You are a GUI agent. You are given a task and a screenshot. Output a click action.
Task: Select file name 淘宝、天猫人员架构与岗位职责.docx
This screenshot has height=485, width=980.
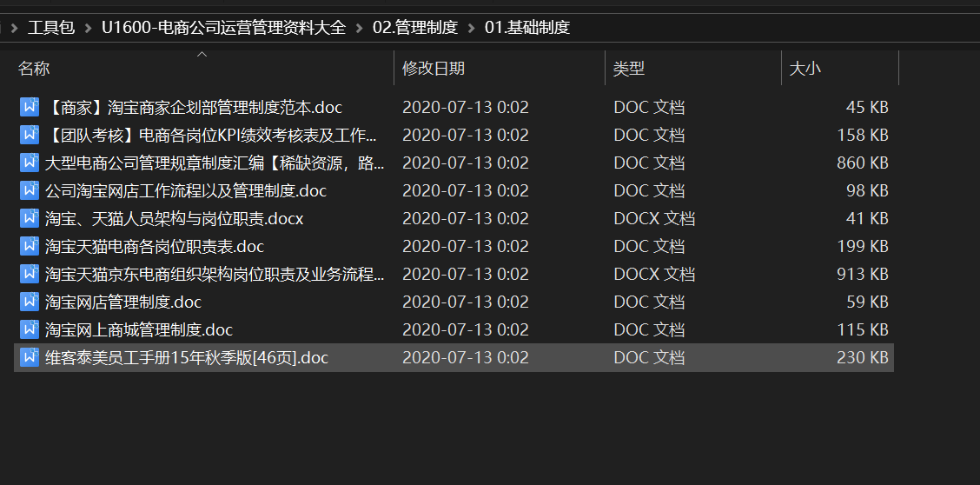[x=175, y=218]
